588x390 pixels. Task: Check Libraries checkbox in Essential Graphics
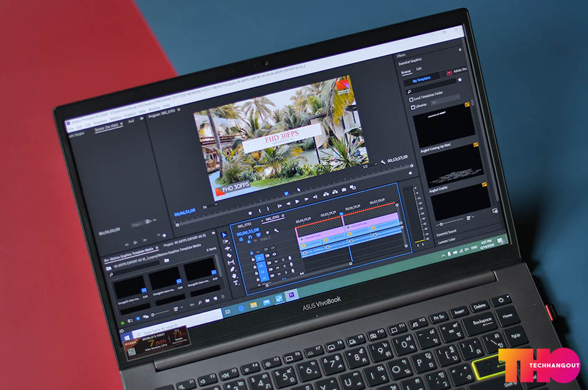[413, 107]
